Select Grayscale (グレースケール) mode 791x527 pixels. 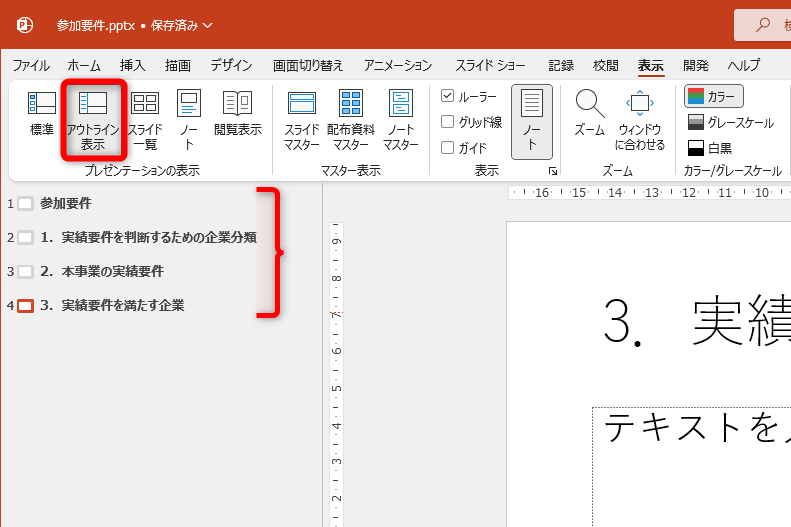point(730,123)
